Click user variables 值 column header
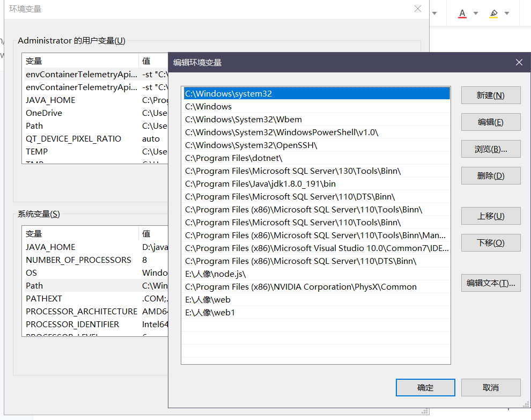The image size is (531, 420). coord(153,61)
